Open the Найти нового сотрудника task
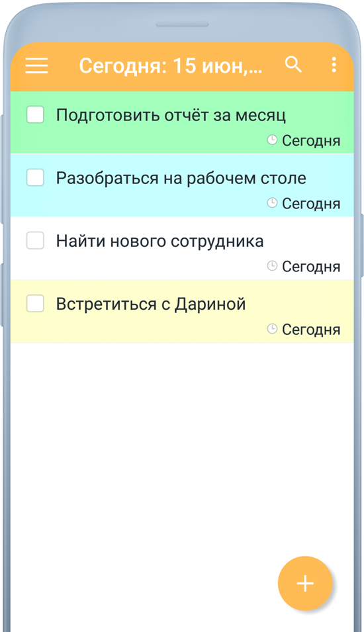Image resolution: width=364 pixels, height=632 pixels. click(x=159, y=241)
